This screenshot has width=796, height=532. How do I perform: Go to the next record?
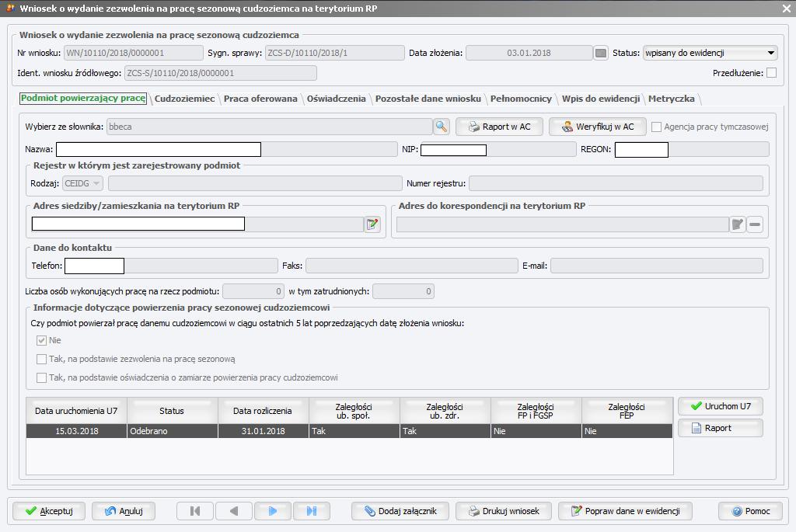(x=273, y=511)
